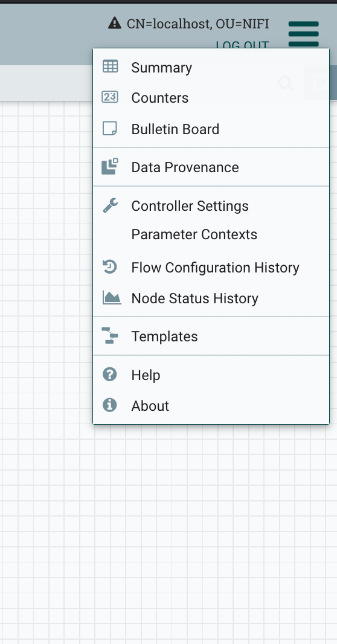
Task: Click the Counters number icon
Action: (110, 97)
